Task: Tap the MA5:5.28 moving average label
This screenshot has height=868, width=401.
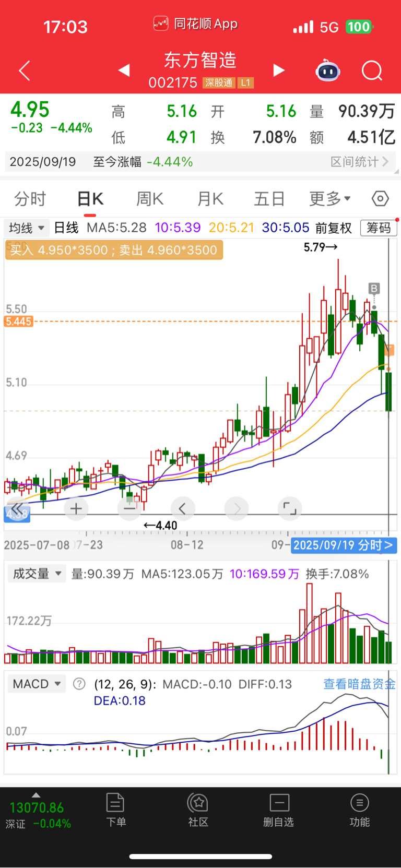Action: [116, 228]
